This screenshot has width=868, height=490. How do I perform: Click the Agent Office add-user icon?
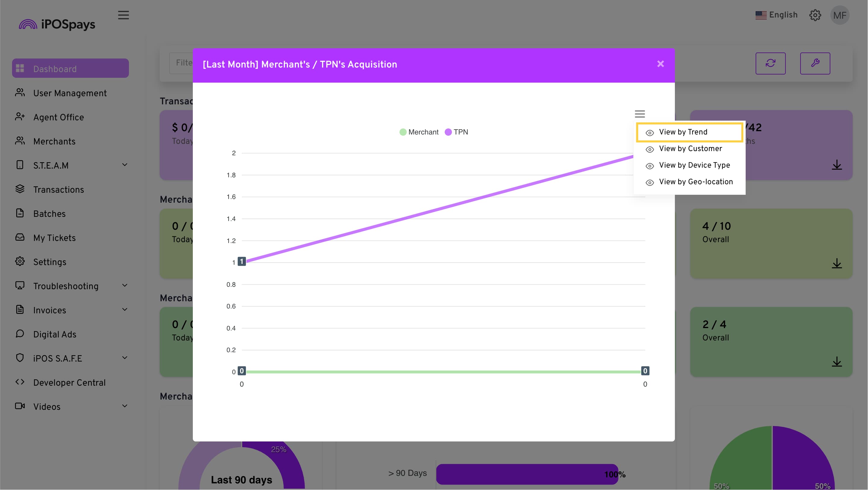[x=20, y=117]
